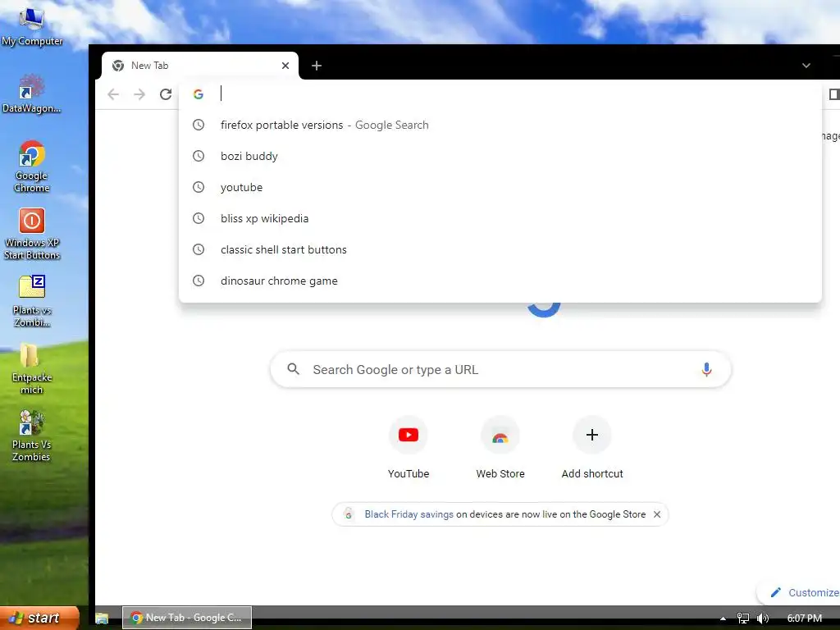Choose the 'dinosaur chrome game' suggestion

(500, 281)
